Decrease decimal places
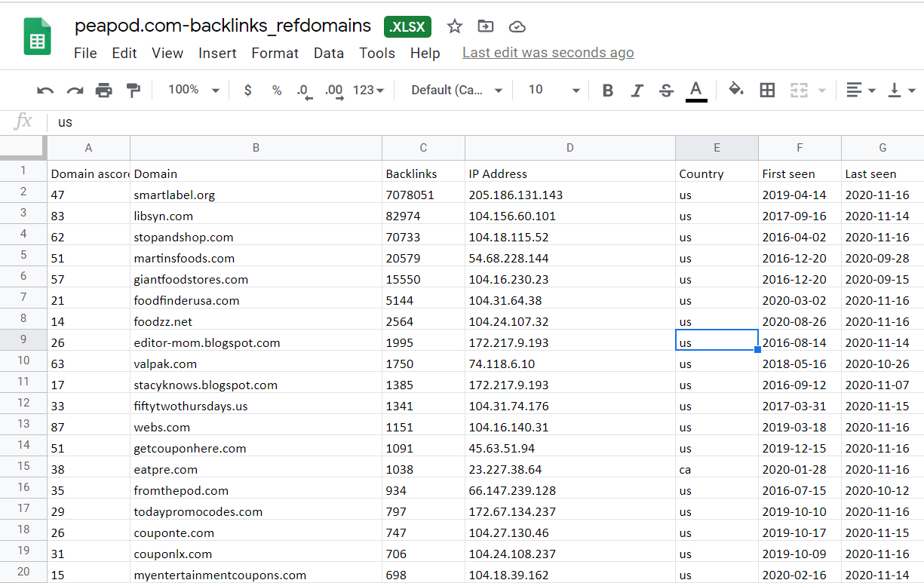 pos(305,91)
